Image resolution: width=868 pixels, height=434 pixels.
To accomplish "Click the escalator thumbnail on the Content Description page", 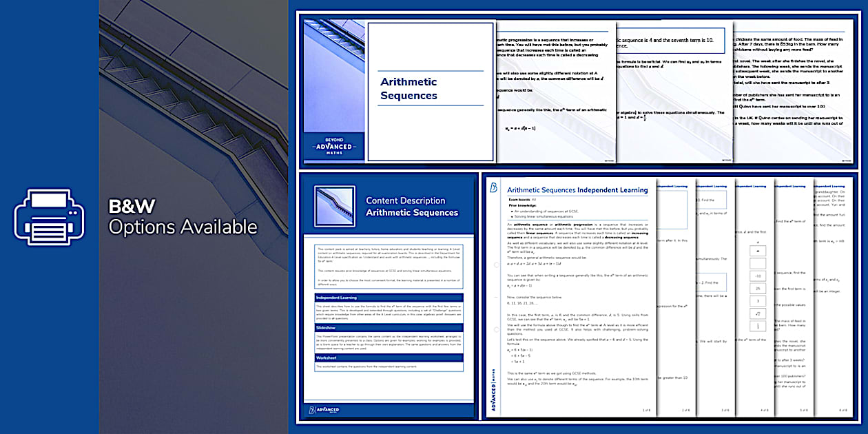I will pyautogui.click(x=334, y=206).
